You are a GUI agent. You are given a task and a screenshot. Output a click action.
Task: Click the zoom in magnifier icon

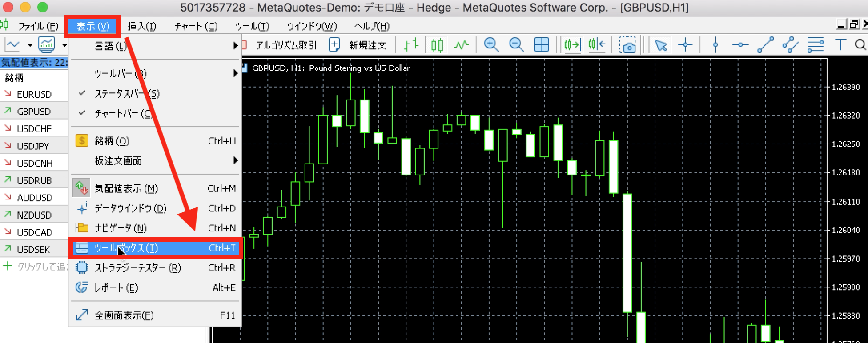(x=491, y=44)
